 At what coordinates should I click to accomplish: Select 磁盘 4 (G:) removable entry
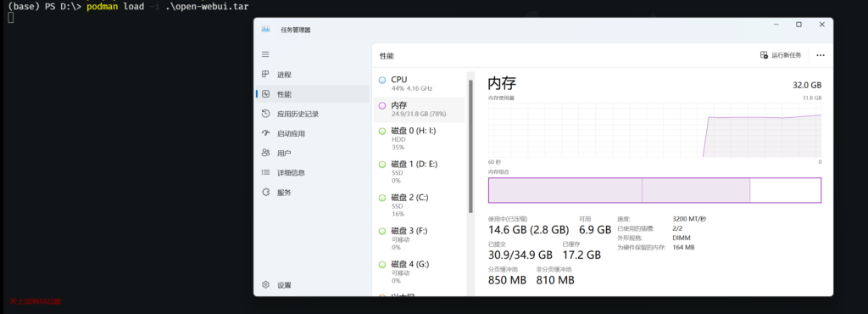tap(420, 272)
